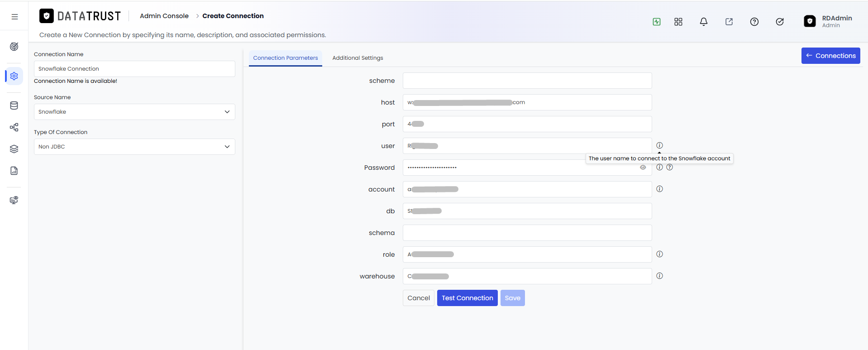This screenshot has width=868, height=350.
Task: Focus the Connection Name input
Action: click(134, 69)
